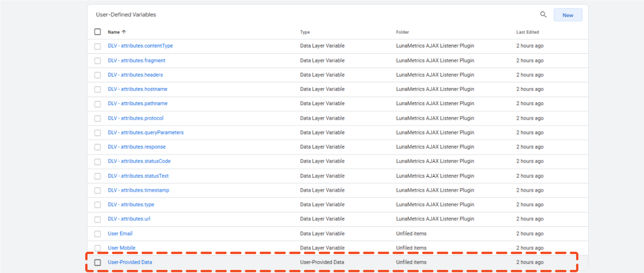Check the box for DLV - attributes.hostname
The height and width of the screenshot is (273, 644).
97,89
